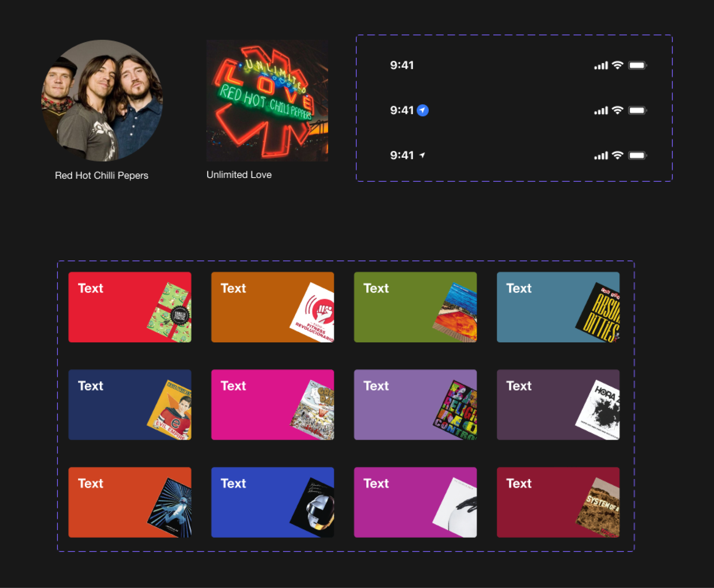Click the blue location badge beside 9:41
Screen dimensions: 714x588
coord(422,110)
